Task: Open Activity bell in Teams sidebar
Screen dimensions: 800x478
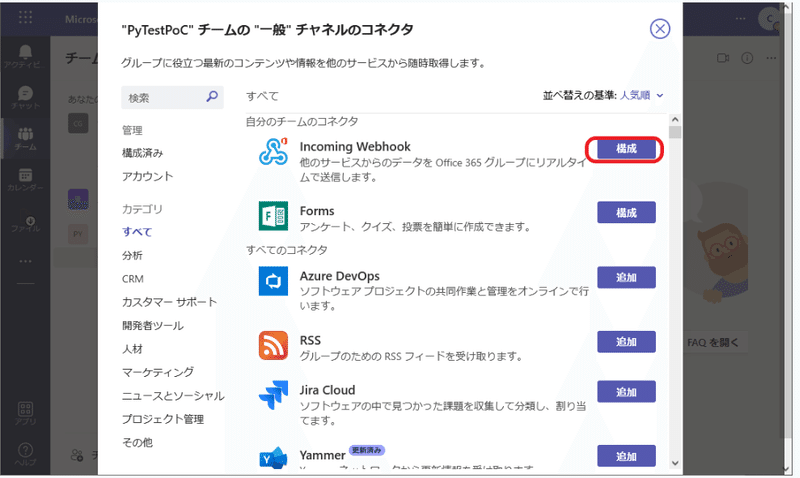Action: (x=25, y=56)
